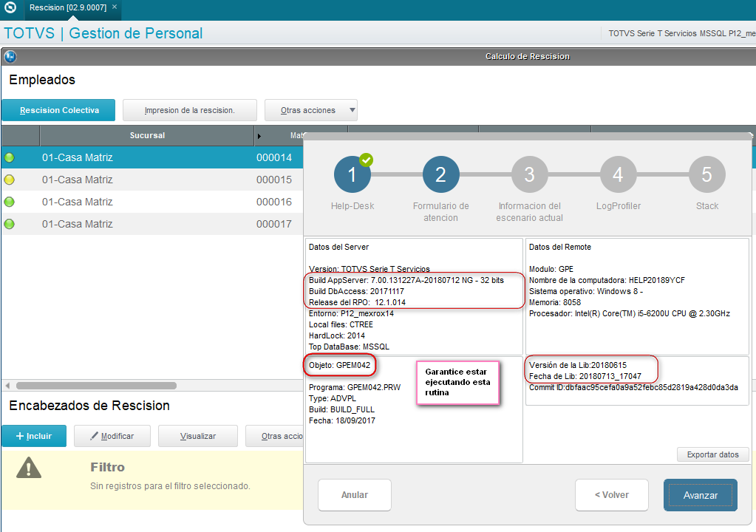Select matricula 000017 cell
Viewport: 756px width, 532px height.
coord(274,224)
